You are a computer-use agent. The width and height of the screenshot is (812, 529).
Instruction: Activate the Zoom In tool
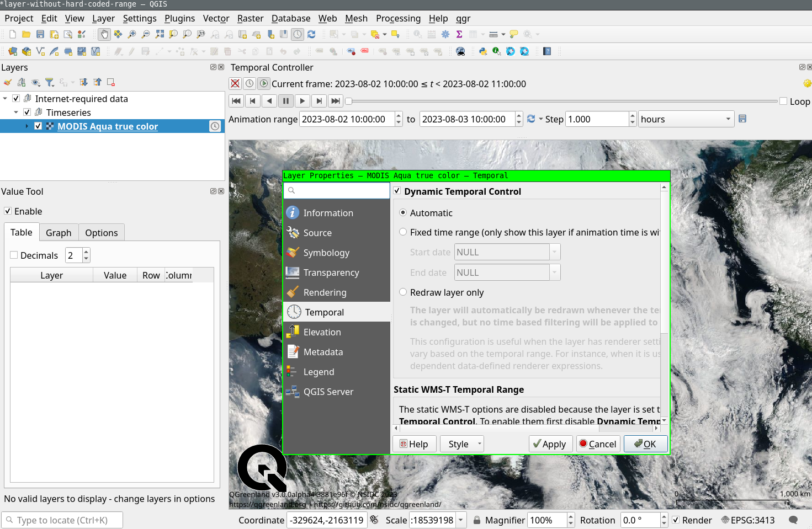click(x=131, y=34)
